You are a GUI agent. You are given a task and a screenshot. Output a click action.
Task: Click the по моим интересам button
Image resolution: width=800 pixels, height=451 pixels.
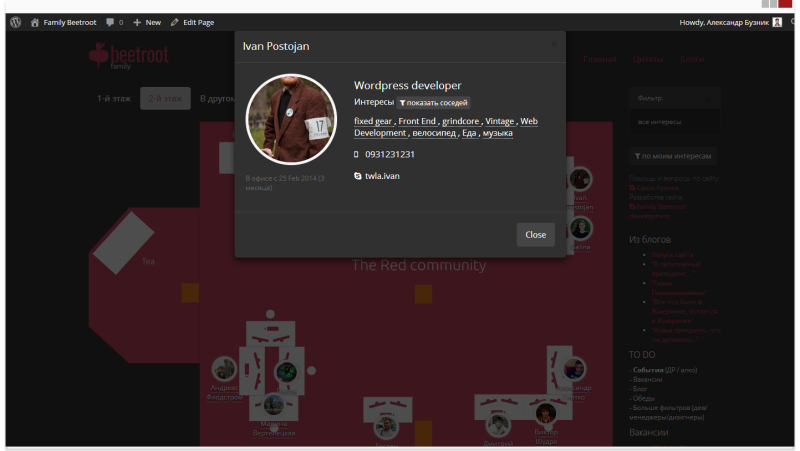point(673,156)
